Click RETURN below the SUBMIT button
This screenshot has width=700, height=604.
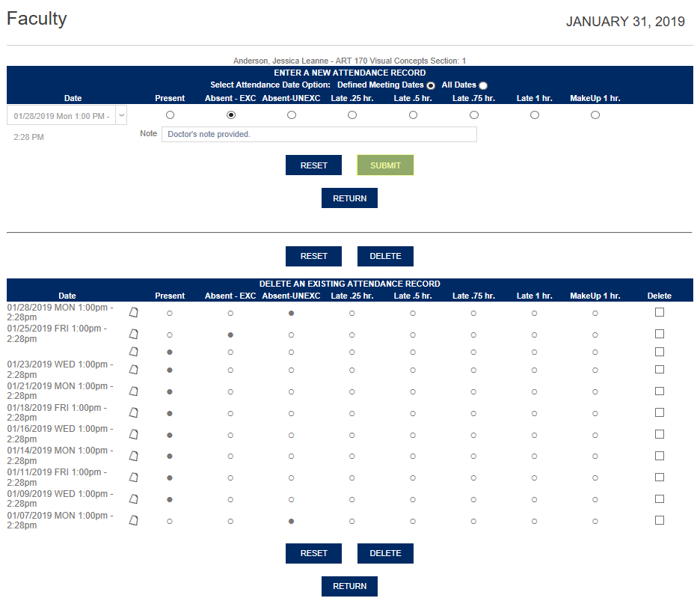coord(349,198)
